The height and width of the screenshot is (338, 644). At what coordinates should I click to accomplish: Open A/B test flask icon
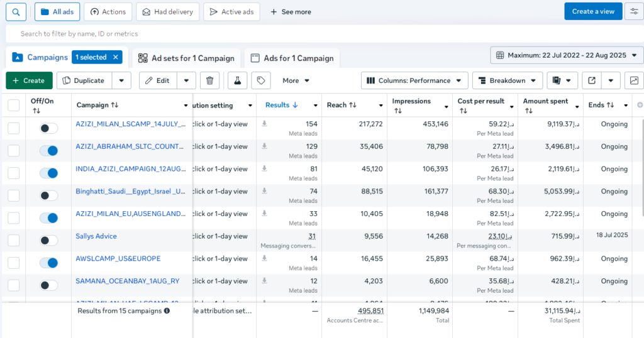point(237,80)
